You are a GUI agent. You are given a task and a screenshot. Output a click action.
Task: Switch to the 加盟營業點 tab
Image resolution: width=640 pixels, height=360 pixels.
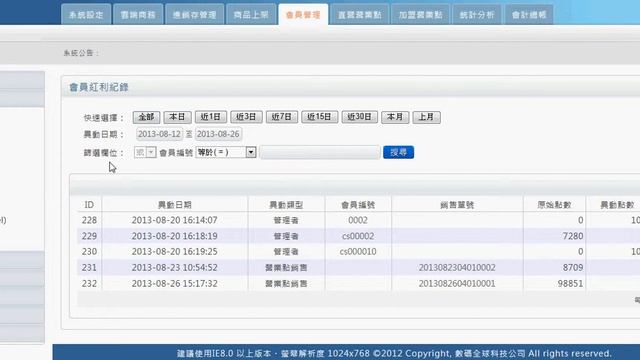(x=420, y=15)
